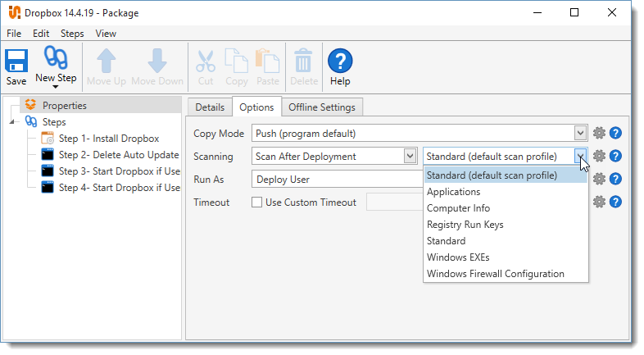
Task: Click gear icon beside Copy Mode
Action: click(599, 134)
